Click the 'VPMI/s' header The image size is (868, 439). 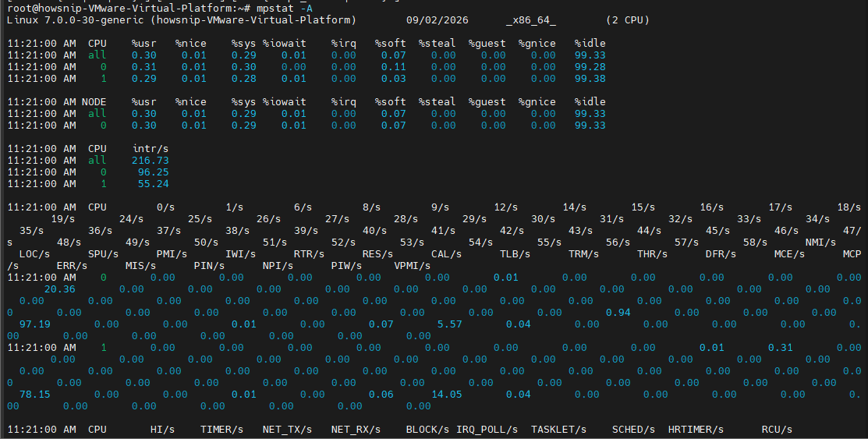coord(413,266)
